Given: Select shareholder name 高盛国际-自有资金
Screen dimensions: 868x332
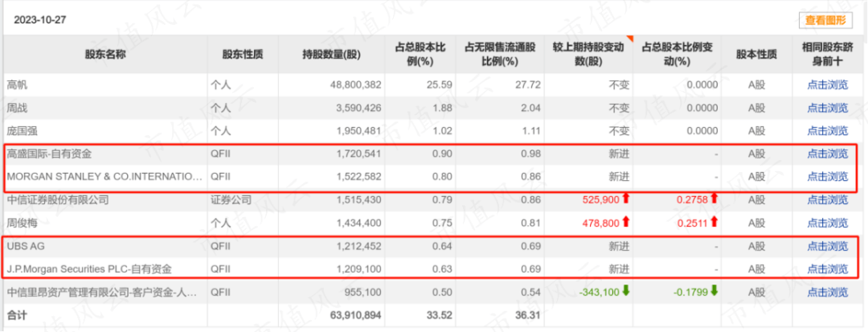Looking at the screenshot, I should coord(49,154).
